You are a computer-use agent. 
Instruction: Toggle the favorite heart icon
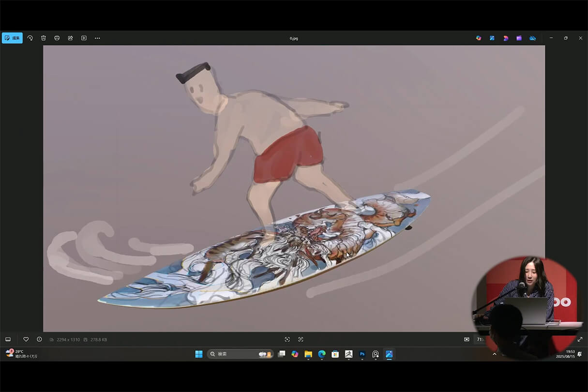26,339
